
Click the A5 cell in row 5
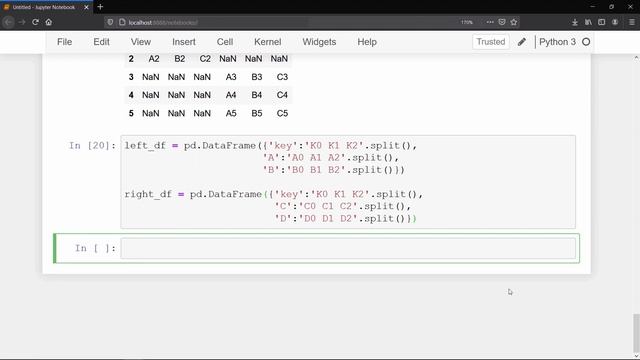tap(231, 113)
